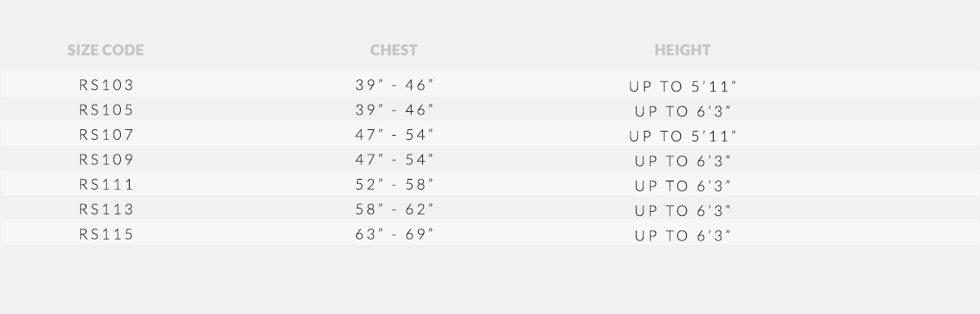Click the 58" - 62" chest measurement
The width and height of the screenshot is (980, 314).
click(x=394, y=209)
